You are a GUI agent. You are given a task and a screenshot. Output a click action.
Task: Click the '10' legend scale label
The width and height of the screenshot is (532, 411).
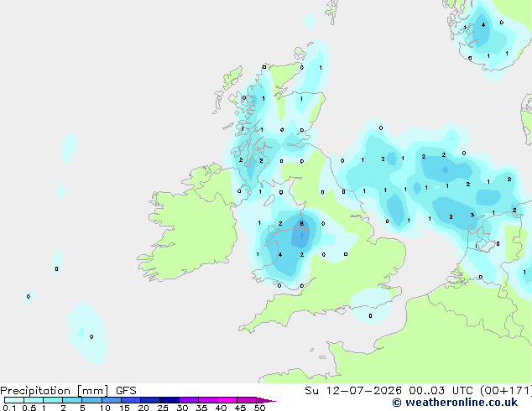[105, 408]
